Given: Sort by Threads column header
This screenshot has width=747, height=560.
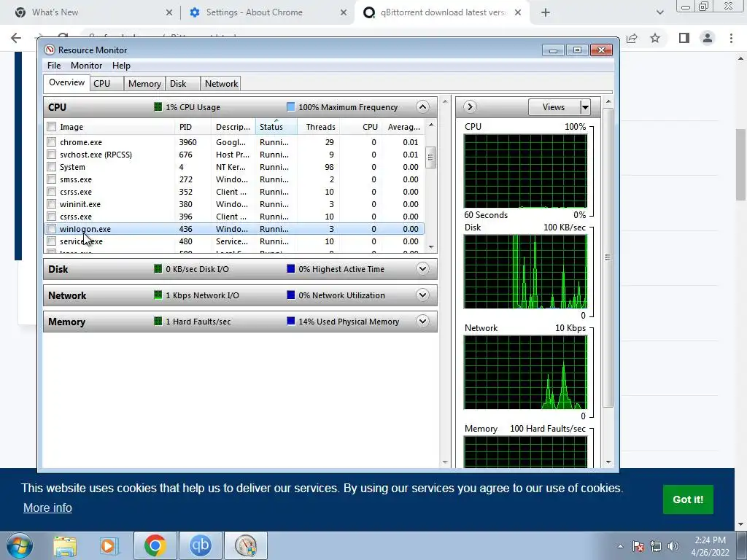Looking at the screenshot, I should point(318,127).
